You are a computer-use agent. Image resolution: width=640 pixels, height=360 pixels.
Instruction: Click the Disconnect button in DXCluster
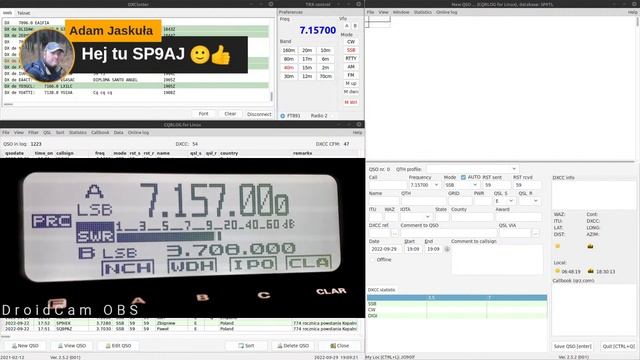pyautogui.click(x=259, y=114)
